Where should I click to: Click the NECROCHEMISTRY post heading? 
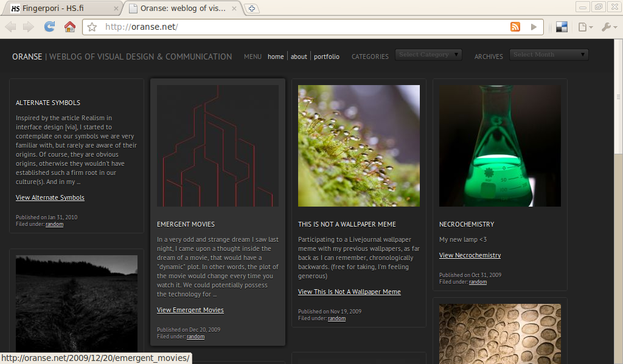point(467,224)
